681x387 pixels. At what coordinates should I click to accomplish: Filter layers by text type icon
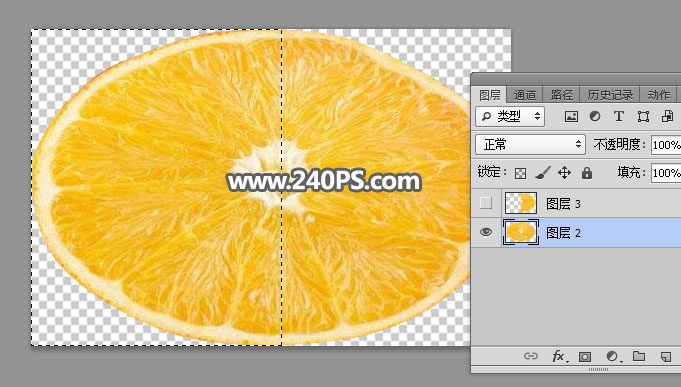[619, 116]
